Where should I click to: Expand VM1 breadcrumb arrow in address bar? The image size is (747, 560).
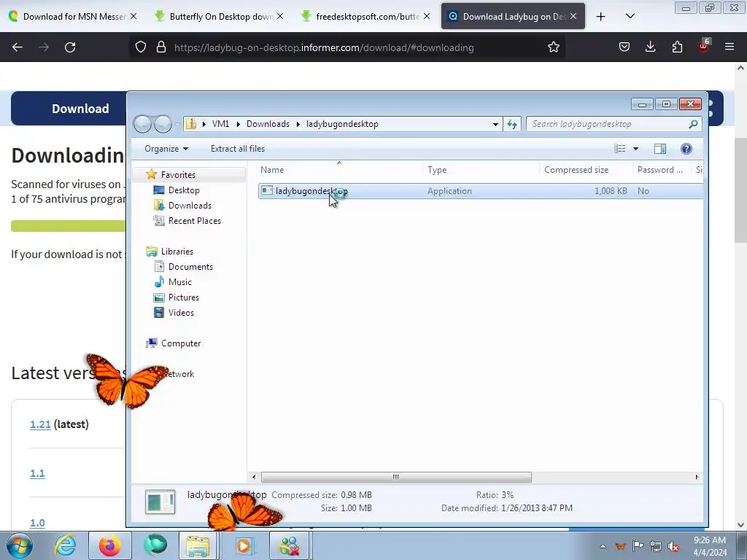(x=239, y=124)
